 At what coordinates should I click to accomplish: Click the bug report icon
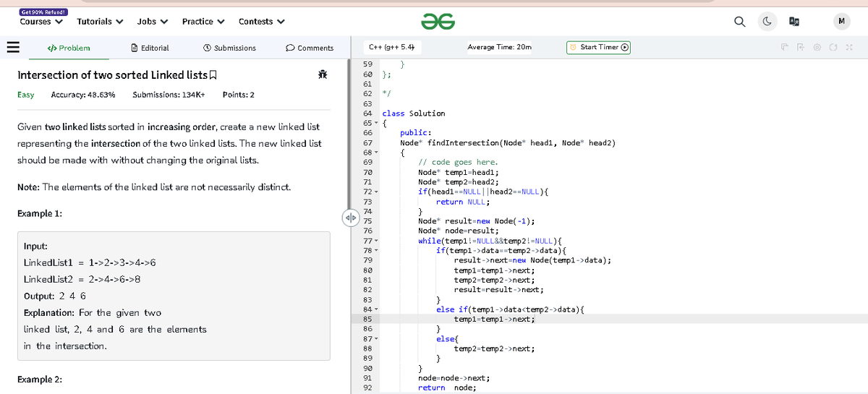point(321,74)
